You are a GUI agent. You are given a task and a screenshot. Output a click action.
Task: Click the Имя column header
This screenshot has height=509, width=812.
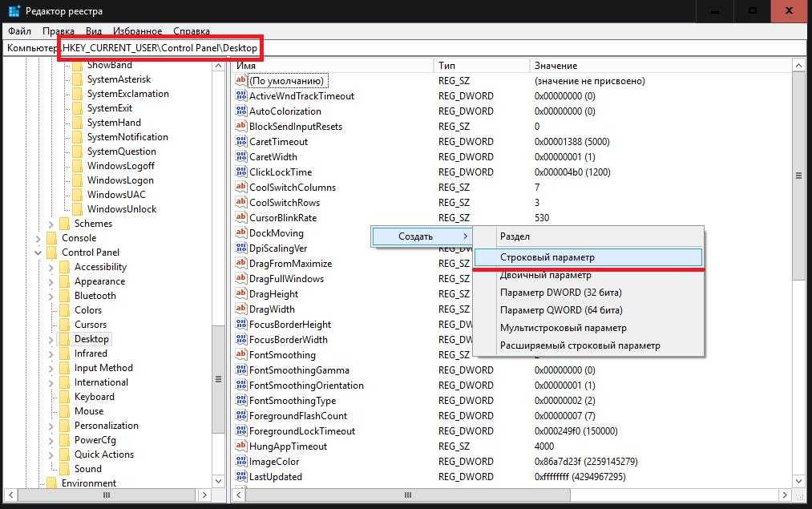[333, 66]
